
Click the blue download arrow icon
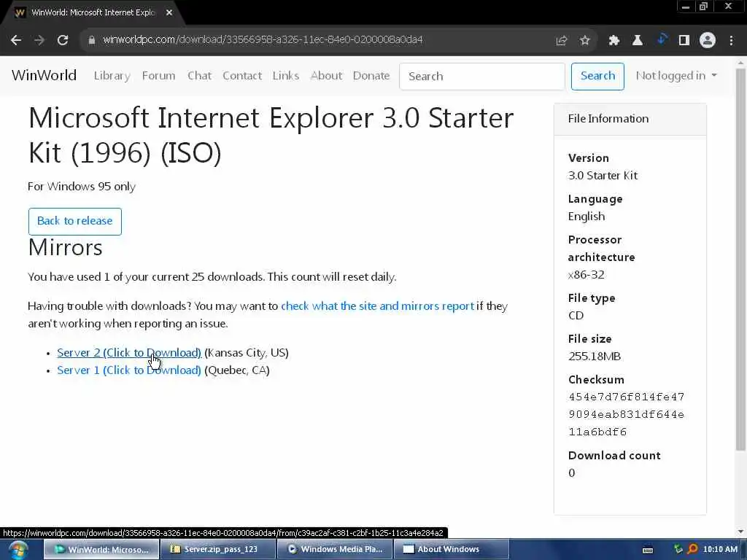(661, 39)
